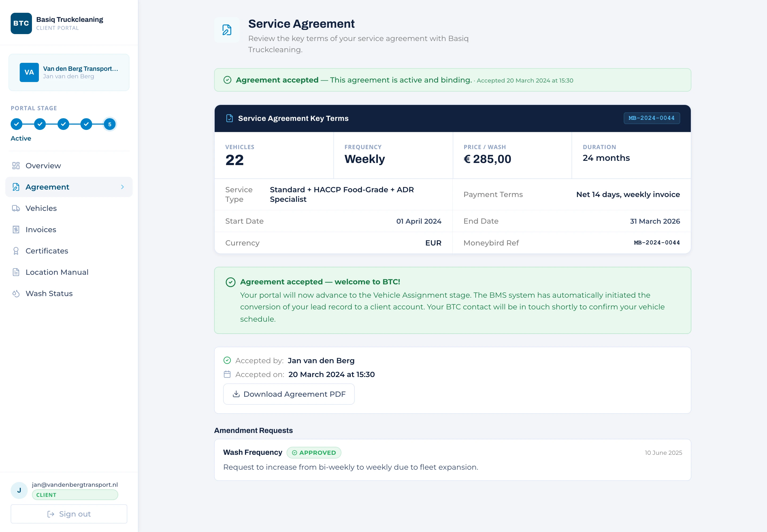Select portal stage step two
Viewport: 767px width, 532px height.
[x=40, y=124]
